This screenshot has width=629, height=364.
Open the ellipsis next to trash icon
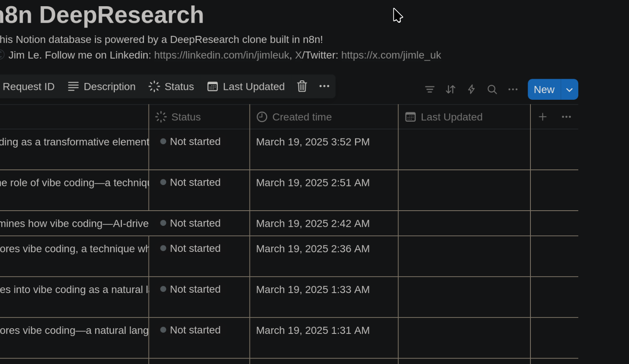tap(324, 86)
